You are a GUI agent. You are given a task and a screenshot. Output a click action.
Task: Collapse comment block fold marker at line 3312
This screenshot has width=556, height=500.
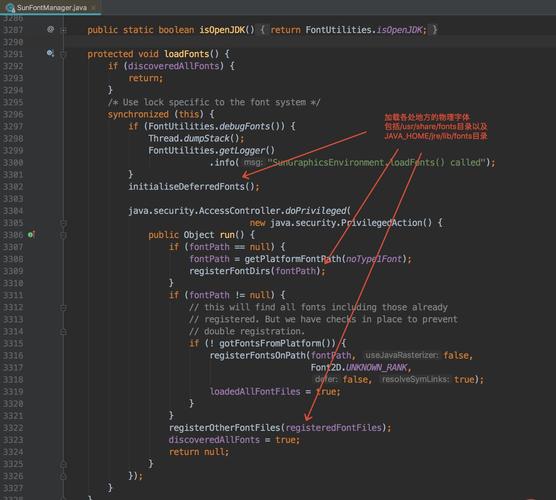[63, 307]
